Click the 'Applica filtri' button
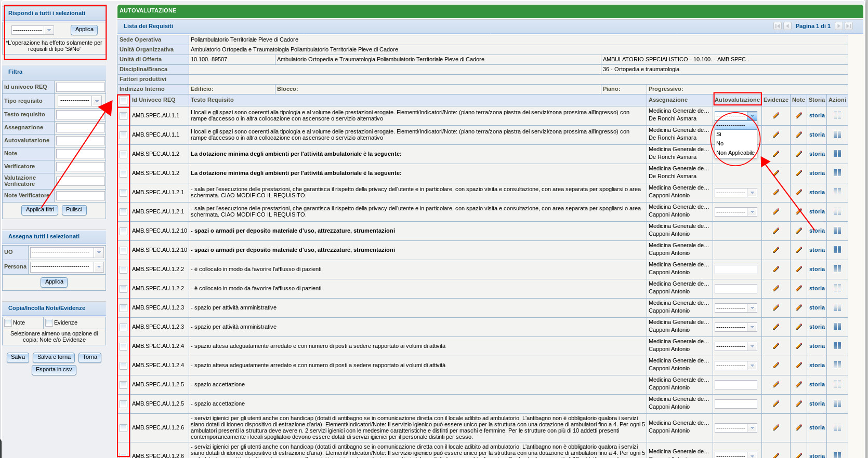 point(40,210)
